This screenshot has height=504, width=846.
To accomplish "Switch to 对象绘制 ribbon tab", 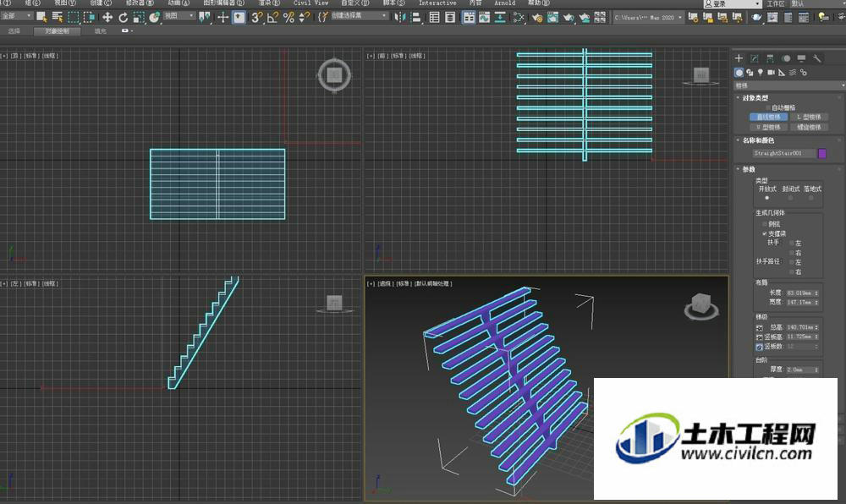I will (58, 31).
